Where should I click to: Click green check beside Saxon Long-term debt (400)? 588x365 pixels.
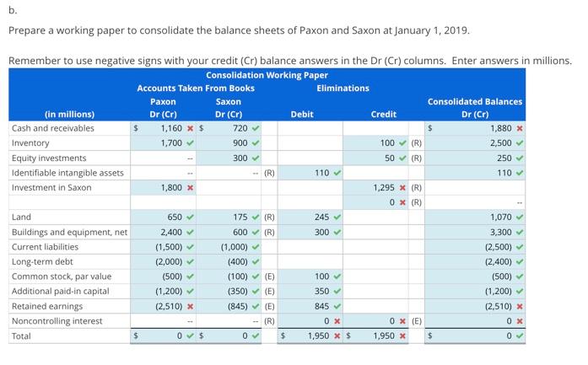click(256, 262)
